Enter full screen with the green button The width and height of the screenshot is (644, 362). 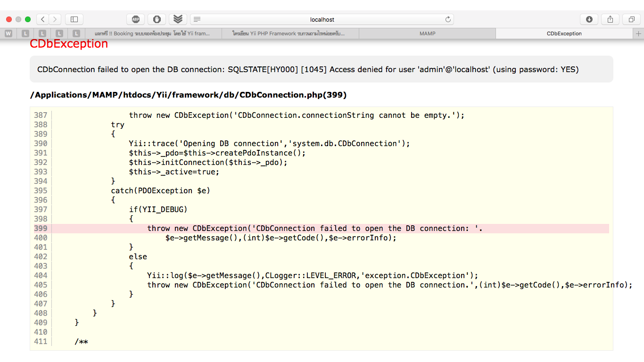[x=28, y=19]
